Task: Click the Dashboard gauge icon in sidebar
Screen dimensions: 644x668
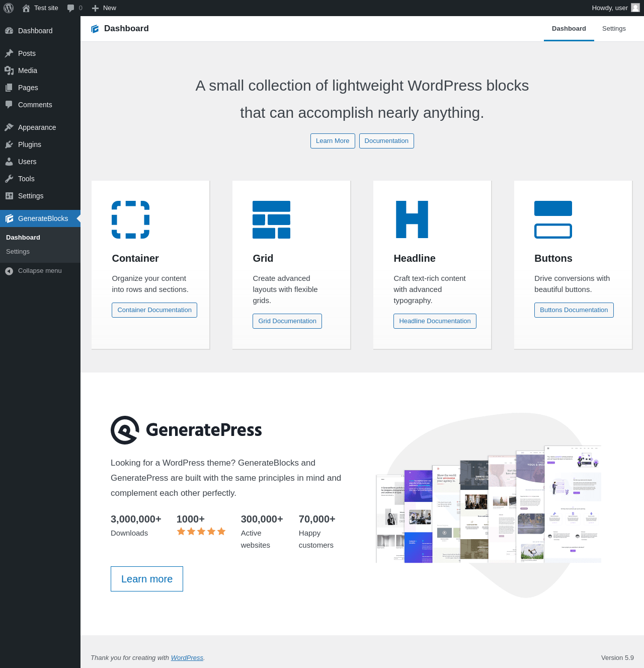Action: pos(9,31)
